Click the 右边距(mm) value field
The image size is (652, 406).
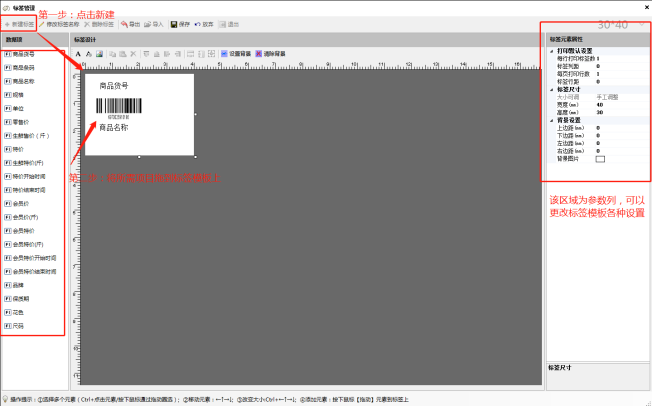[x=622, y=151]
